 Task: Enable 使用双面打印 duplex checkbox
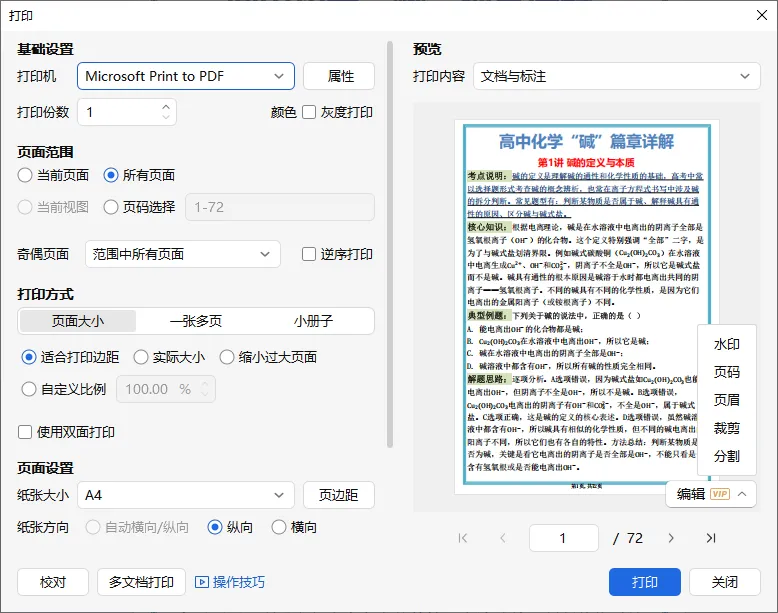coord(25,432)
